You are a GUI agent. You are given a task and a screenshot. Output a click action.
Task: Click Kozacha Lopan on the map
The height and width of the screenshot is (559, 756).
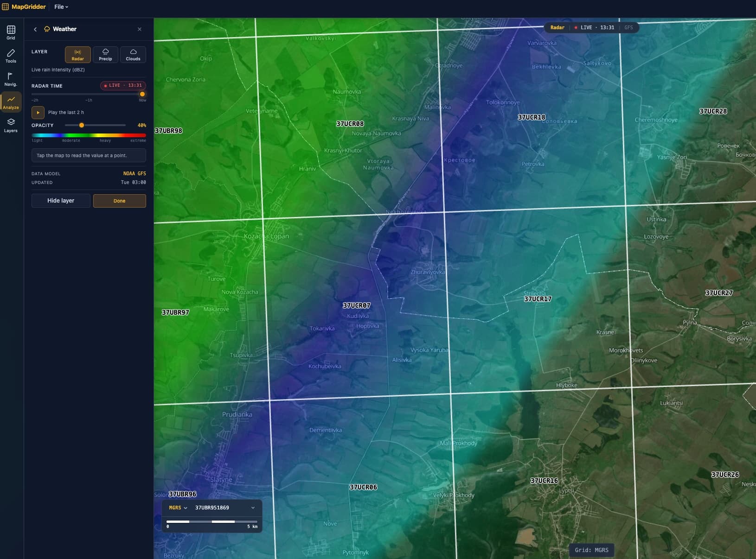pos(266,236)
